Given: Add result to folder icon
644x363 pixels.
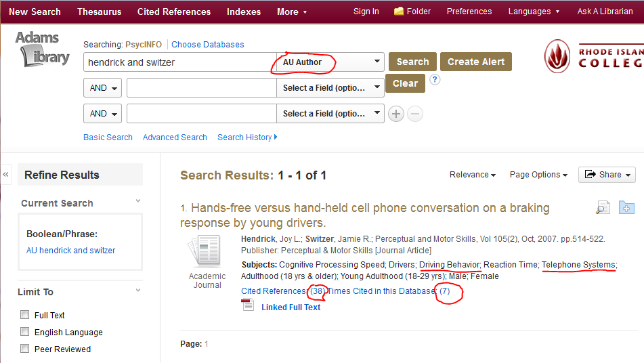Looking at the screenshot, I should 627,207.
